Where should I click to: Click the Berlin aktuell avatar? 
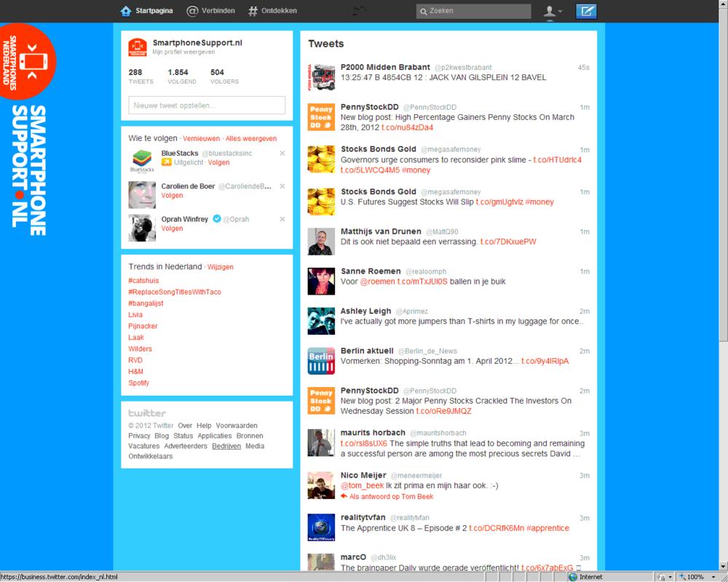click(321, 361)
